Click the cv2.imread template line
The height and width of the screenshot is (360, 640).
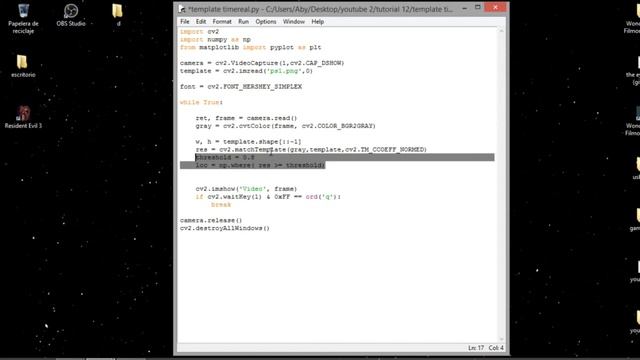coord(246,71)
